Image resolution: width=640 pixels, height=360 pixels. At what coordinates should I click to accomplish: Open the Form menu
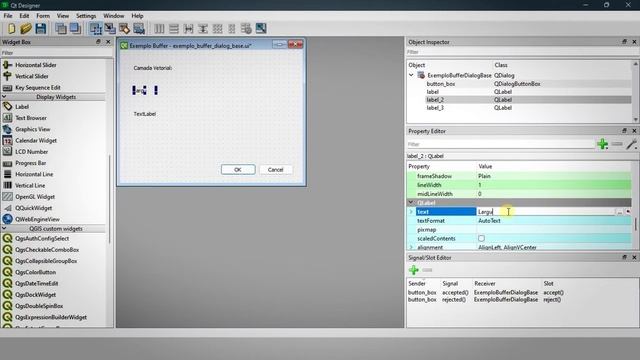pos(43,16)
